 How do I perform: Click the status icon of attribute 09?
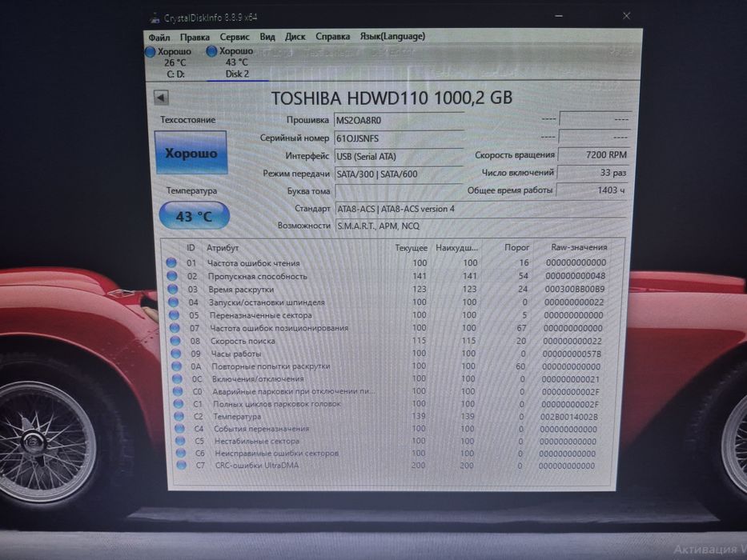tap(176, 354)
